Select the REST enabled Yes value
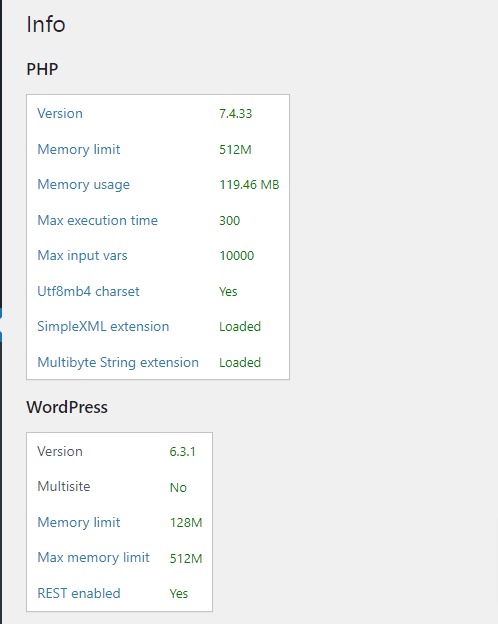This screenshot has height=624, width=498. point(178,594)
